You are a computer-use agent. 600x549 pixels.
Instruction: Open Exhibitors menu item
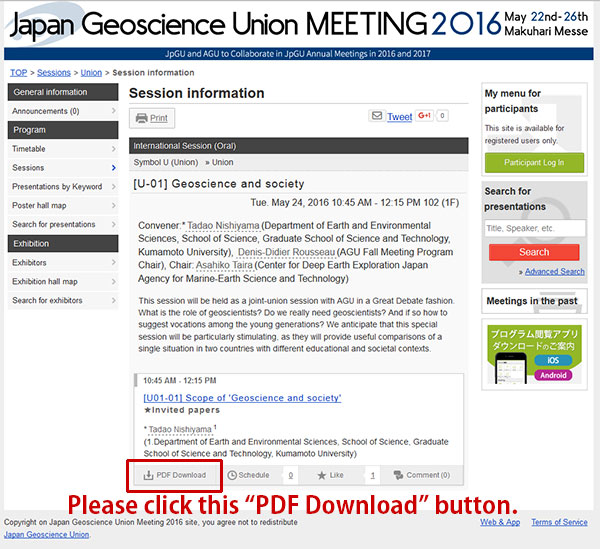coord(63,262)
